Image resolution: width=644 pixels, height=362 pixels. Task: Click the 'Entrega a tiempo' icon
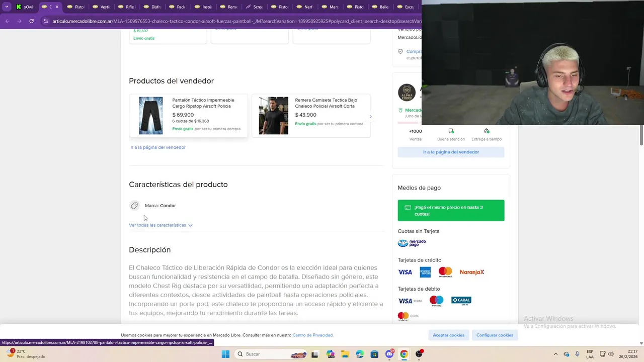pyautogui.click(x=487, y=131)
